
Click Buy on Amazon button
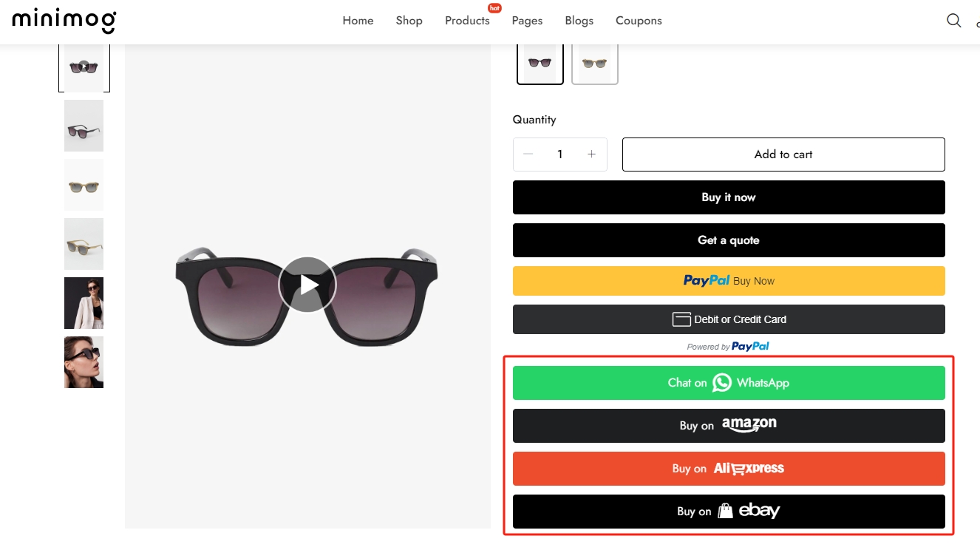click(x=729, y=426)
